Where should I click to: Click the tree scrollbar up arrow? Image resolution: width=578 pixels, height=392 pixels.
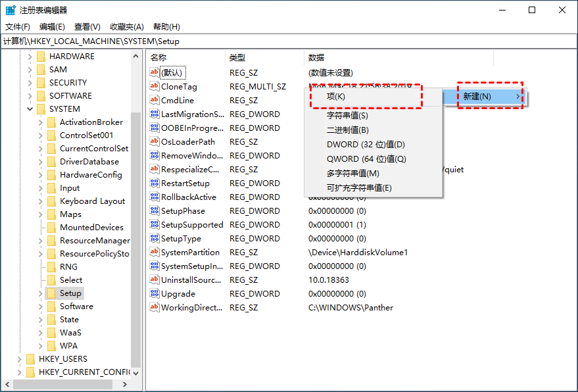coord(135,57)
